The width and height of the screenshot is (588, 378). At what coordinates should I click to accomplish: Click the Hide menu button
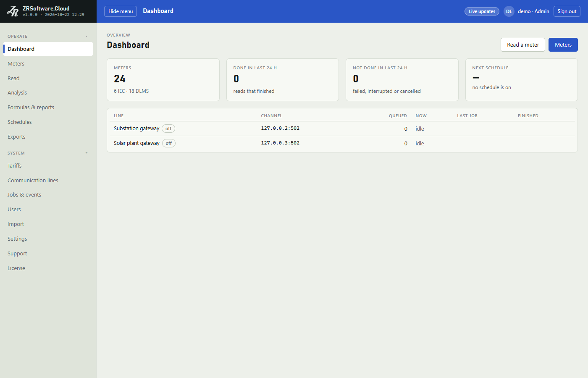[121, 11]
